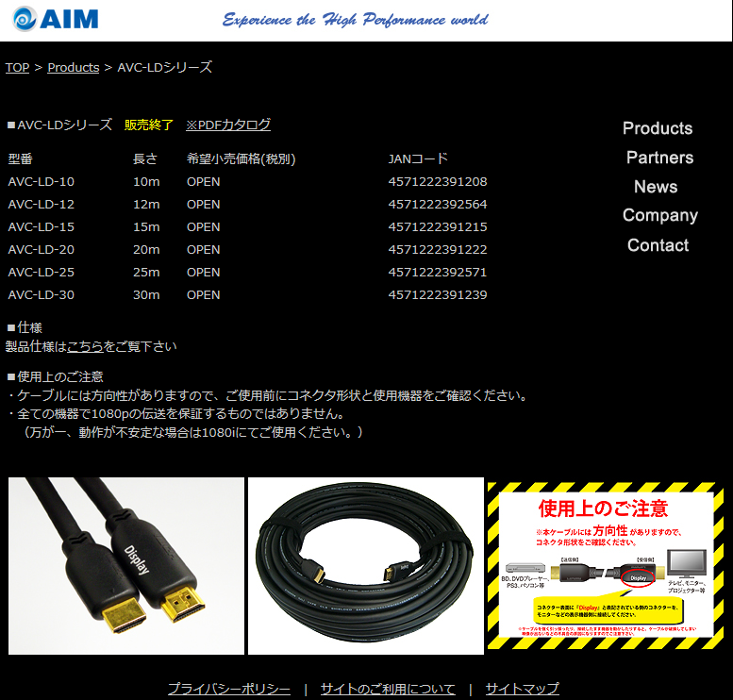
Task: Go to TOP breadcrumb link
Action: pyautogui.click(x=17, y=67)
